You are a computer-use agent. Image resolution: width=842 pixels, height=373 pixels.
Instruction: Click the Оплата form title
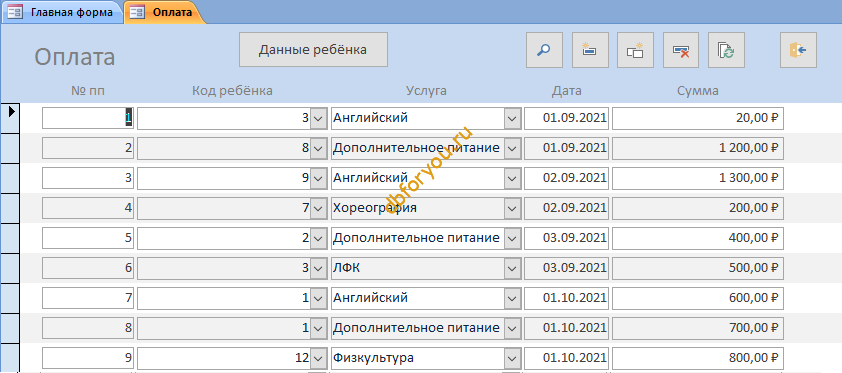[75, 57]
